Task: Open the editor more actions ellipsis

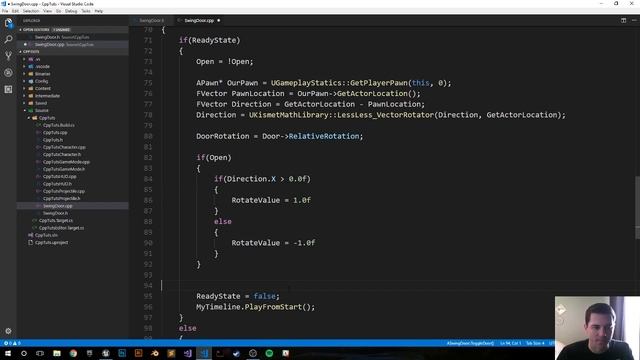Action: point(634,20)
